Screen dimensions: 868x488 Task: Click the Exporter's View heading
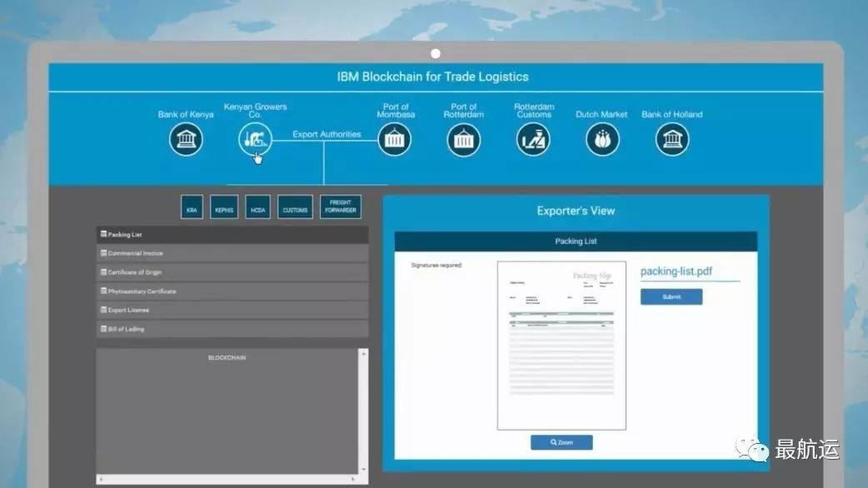[x=576, y=211]
